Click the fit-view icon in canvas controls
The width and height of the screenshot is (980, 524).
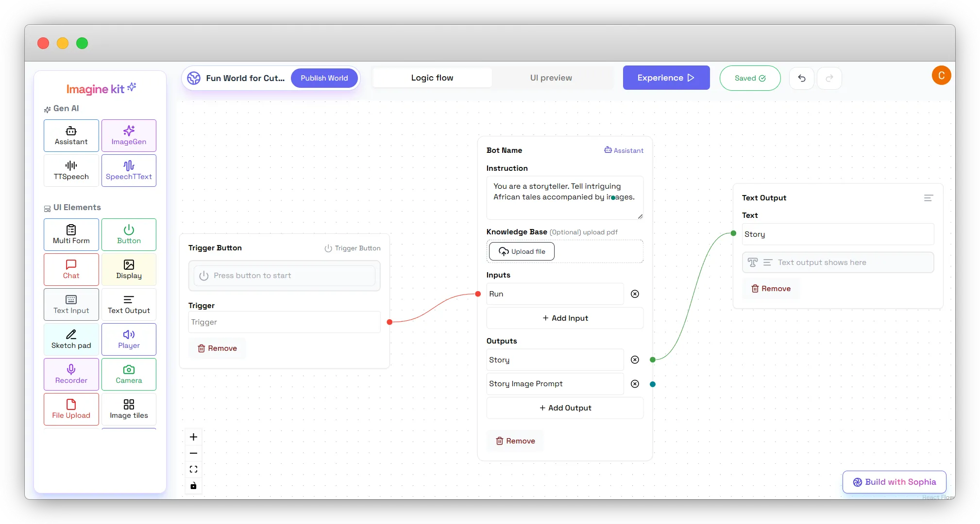click(x=193, y=469)
